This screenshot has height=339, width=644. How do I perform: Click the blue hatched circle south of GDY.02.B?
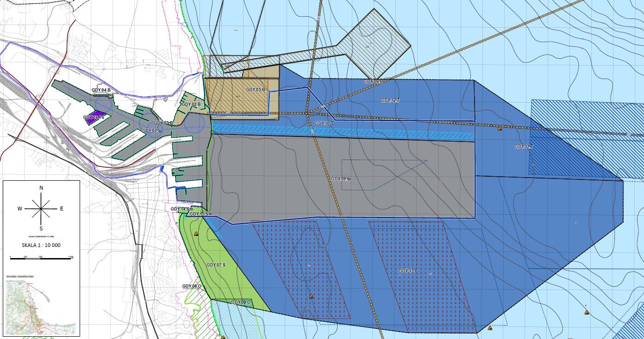tap(194, 123)
